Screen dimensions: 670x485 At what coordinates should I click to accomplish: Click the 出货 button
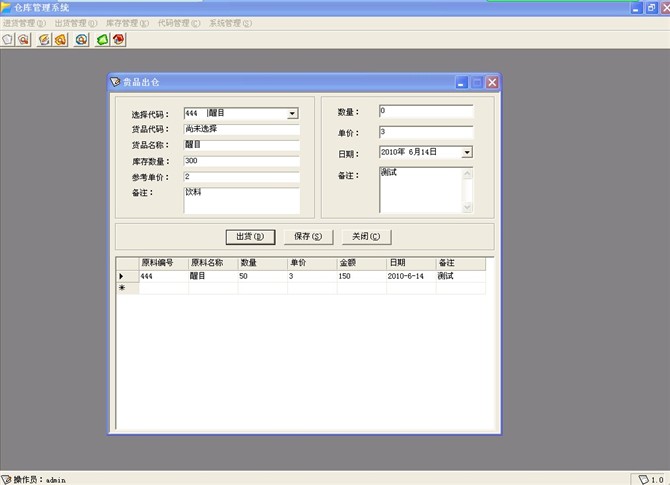(x=250, y=236)
